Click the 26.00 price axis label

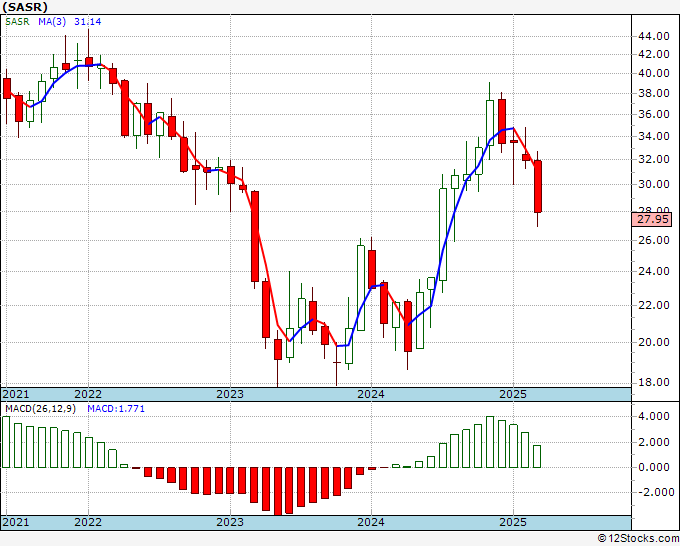tap(654, 240)
